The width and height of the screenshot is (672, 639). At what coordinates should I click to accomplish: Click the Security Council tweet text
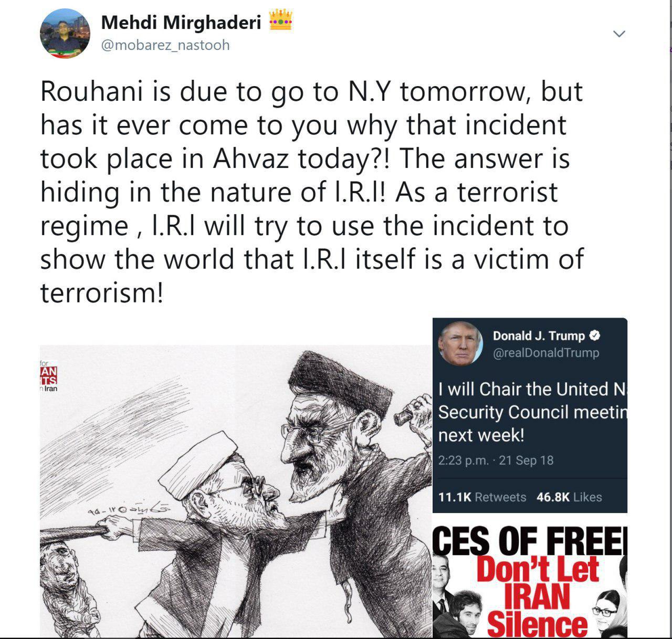(532, 412)
